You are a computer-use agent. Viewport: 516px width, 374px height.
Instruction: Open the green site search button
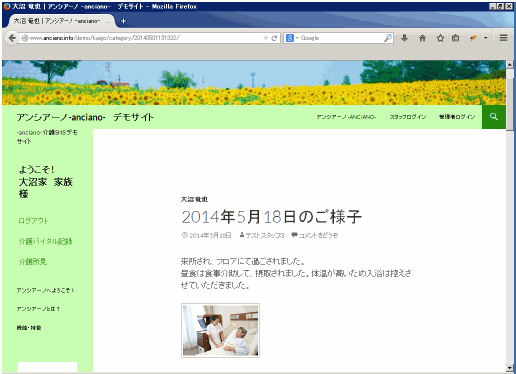coord(494,117)
